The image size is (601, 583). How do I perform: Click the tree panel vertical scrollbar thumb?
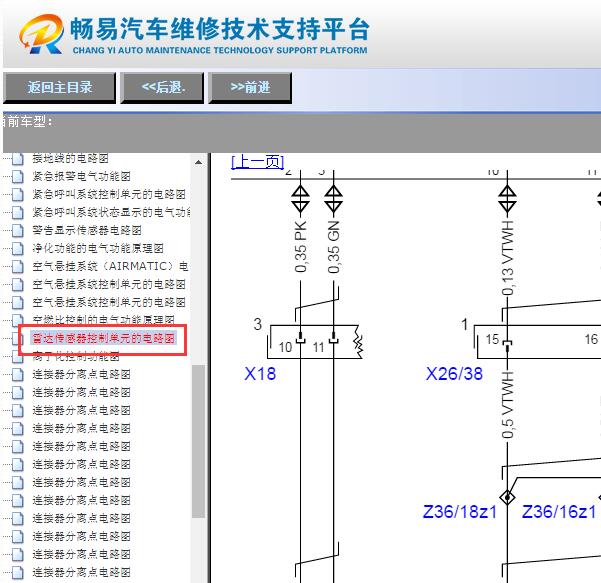[198, 441]
